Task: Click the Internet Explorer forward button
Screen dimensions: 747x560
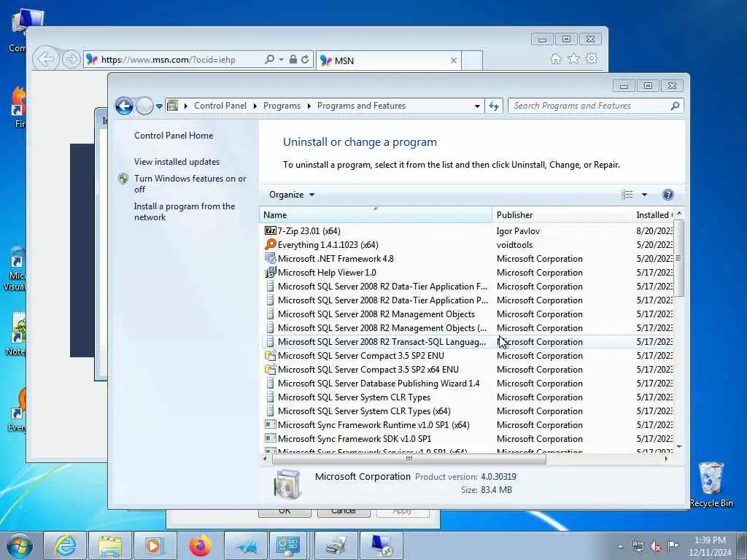Action: (71, 60)
